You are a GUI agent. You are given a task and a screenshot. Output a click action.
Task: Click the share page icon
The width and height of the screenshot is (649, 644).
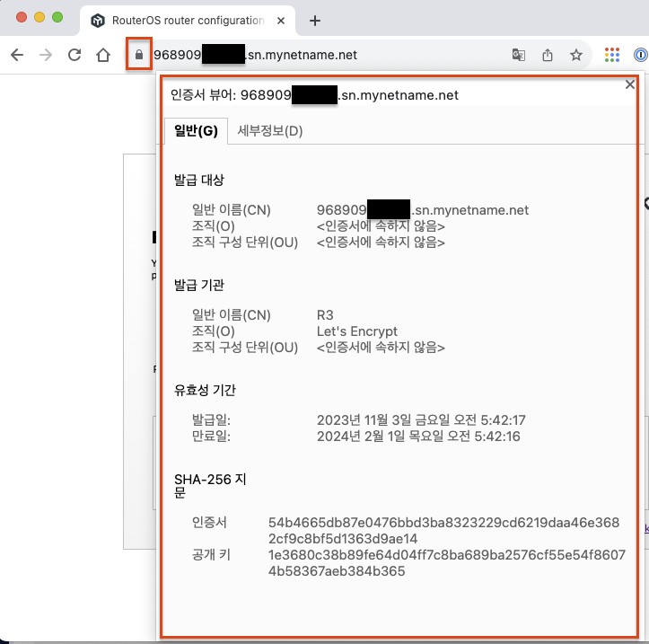[548, 55]
